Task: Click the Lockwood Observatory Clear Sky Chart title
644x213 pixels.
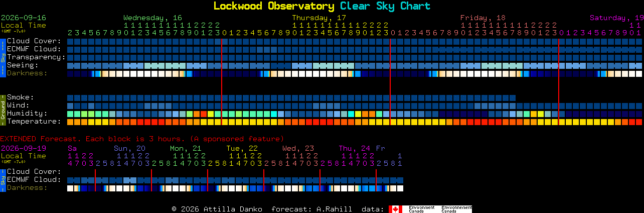Action: click(x=322, y=6)
